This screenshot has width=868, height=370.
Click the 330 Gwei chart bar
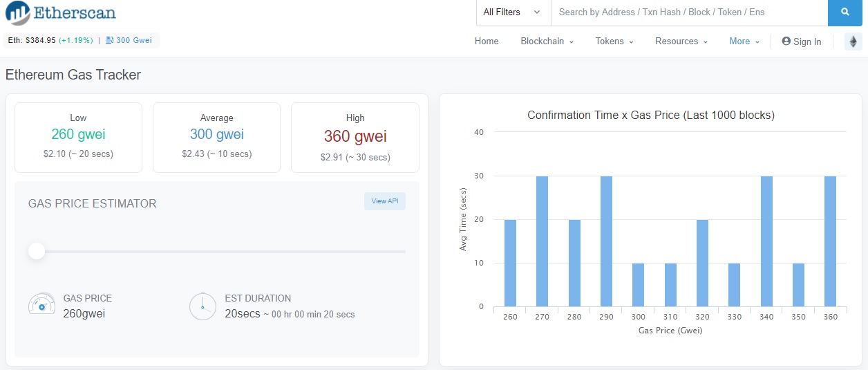pos(735,285)
